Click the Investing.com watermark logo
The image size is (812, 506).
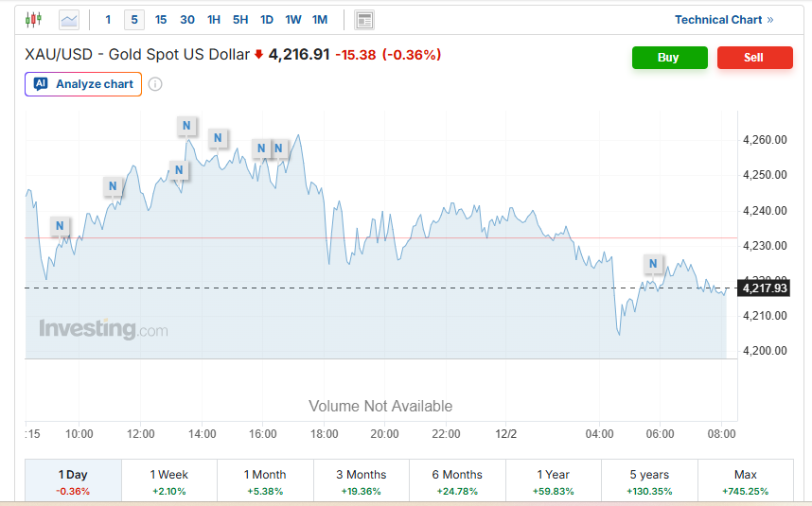pos(103,329)
